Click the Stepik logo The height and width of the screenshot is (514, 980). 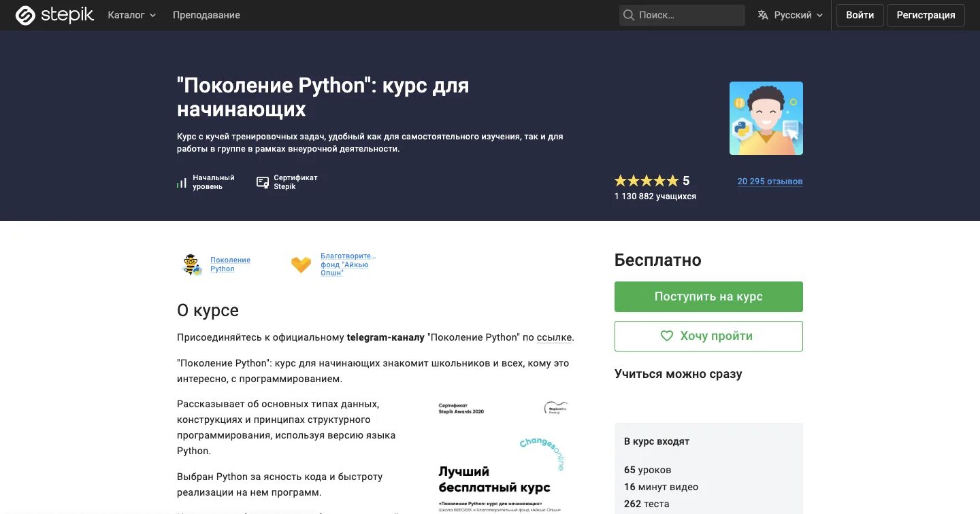[54, 15]
